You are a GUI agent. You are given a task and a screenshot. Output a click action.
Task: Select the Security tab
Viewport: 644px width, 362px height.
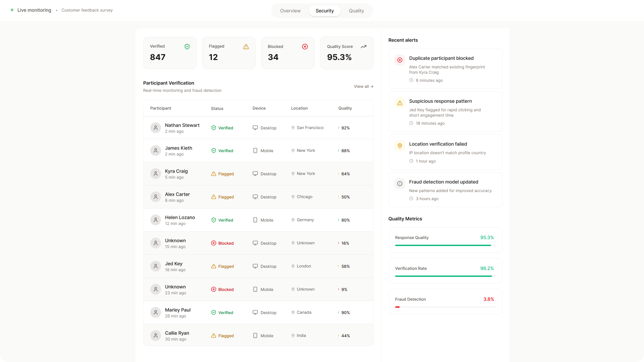click(x=324, y=11)
